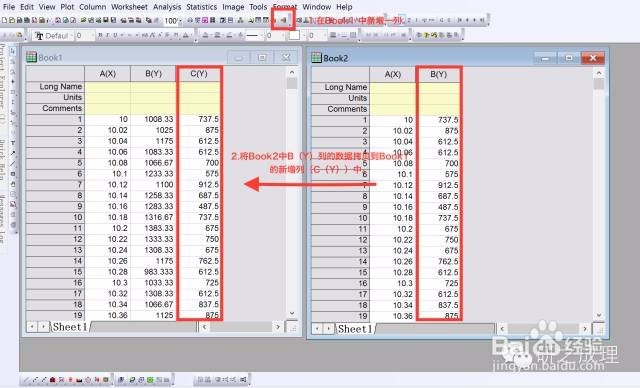Click cell 983.333 in Book1

[x=153, y=272]
